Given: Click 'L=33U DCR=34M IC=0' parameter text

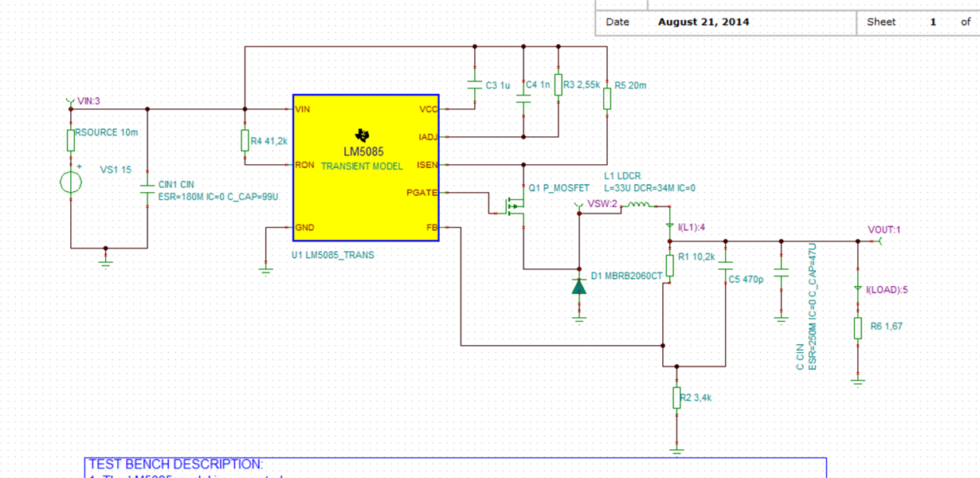Looking at the screenshot, I should (x=650, y=188).
